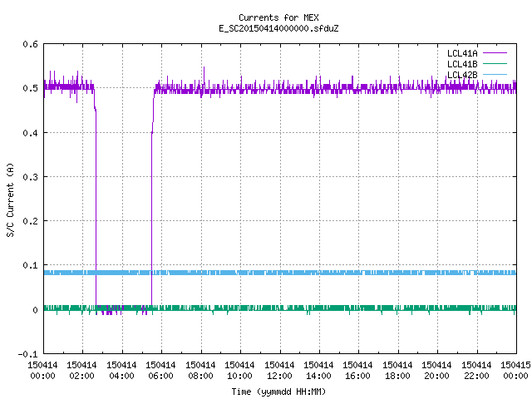
Task: Click the x-axis label 'Time (yymmdd HH:MM)'
Action: point(278,392)
